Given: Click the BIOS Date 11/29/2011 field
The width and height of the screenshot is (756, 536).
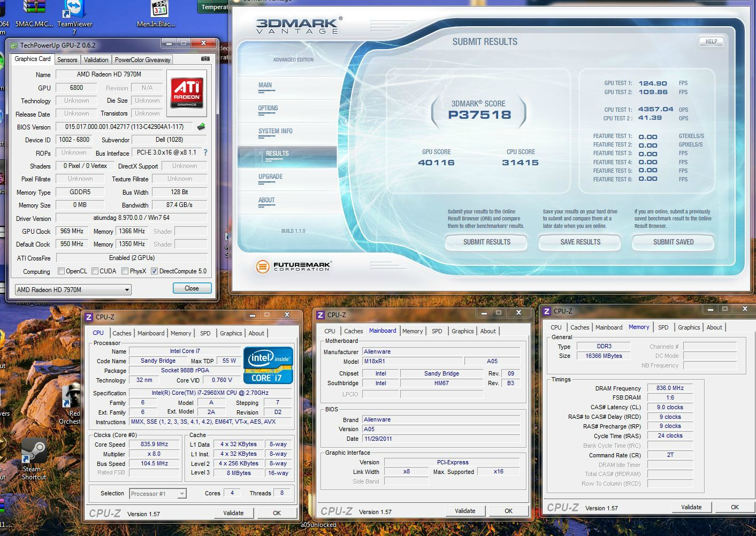Looking at the screenshot, I should [x=441, y=439].
